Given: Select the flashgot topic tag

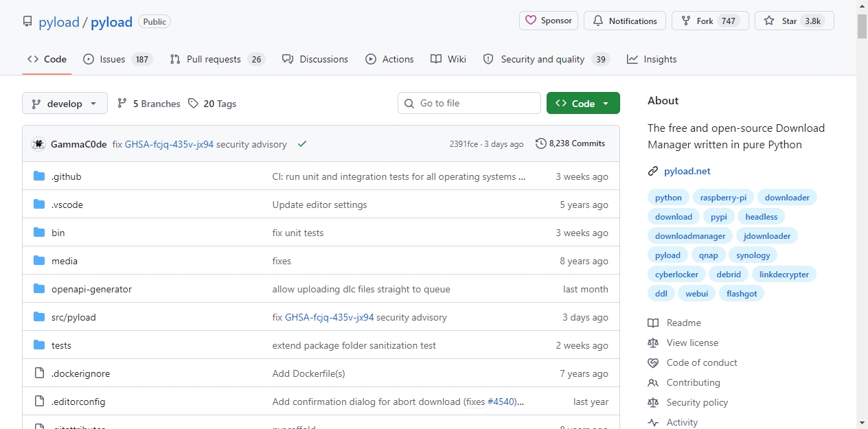Looking at the screenshot, I should 742,294.
